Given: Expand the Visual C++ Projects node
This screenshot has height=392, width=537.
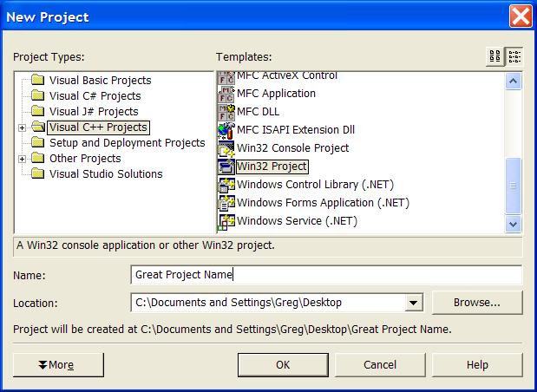Looking at the screenshot, I should (x=22, y=127).
